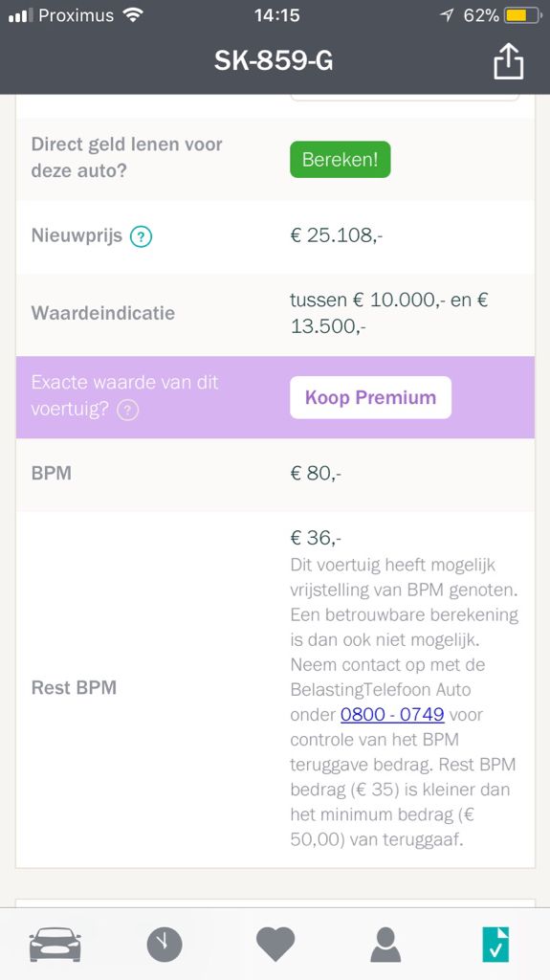Tap the Wi-Fi icon in status bar

(133, 15)
